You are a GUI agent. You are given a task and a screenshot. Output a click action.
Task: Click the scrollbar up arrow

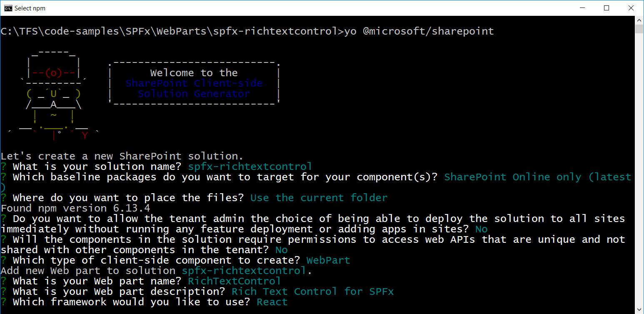coord(639,20)
